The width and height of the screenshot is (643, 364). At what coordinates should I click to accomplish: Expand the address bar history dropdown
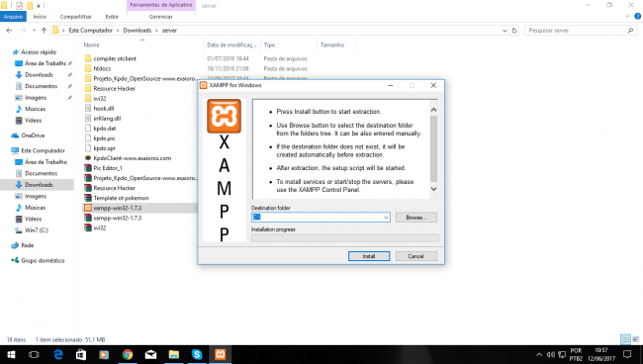point(505,31)
